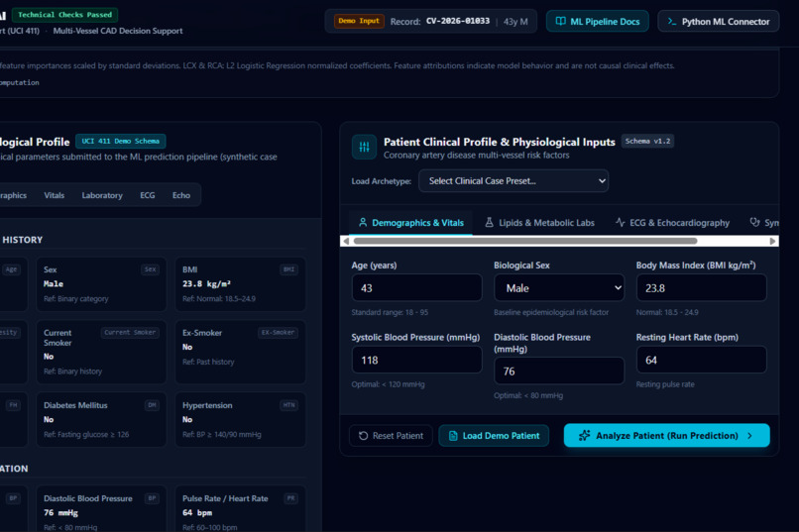Click the Technical Checks Passed badge
This screenshot has height=532, width=799.
[x=64, y=15]
